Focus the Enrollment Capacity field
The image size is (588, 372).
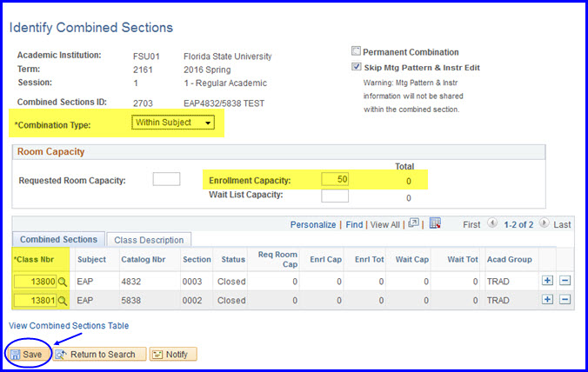[x=335, y=179]
